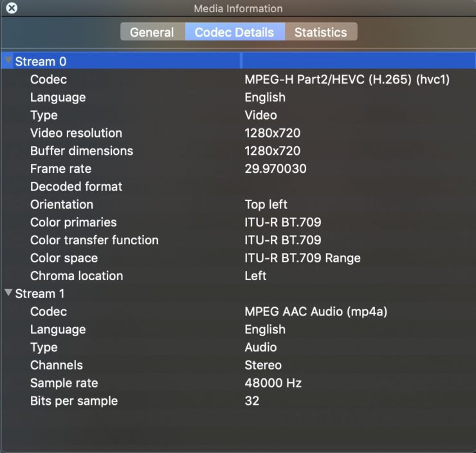
Task: Select the Sample rate row
Action: 64,383
